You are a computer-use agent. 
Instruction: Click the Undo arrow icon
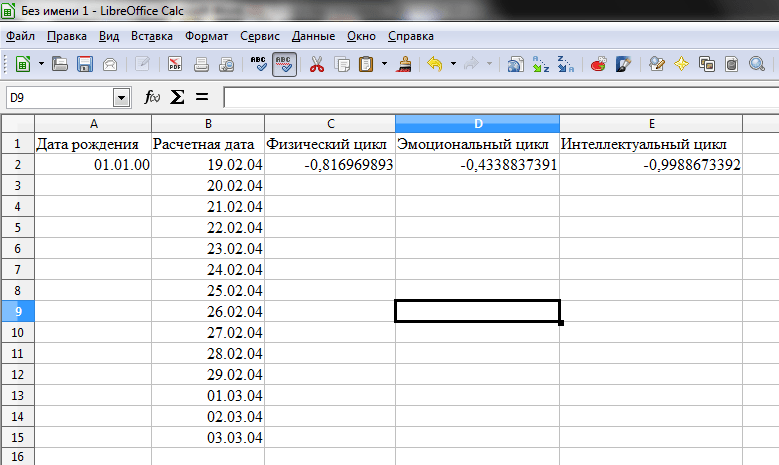[x=435, y=64]
